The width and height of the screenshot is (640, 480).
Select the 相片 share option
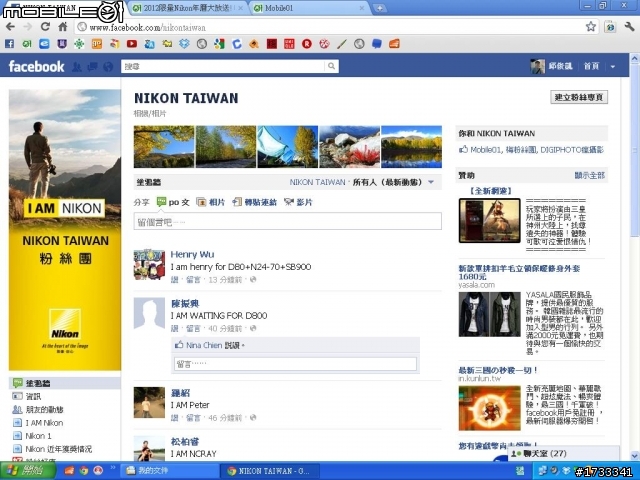tap(211, 202)
